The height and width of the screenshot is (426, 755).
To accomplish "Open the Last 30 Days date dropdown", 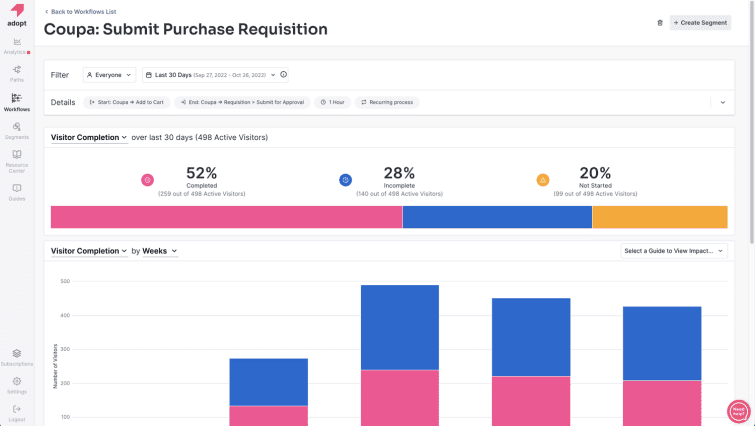I will [x=210, y=75].
